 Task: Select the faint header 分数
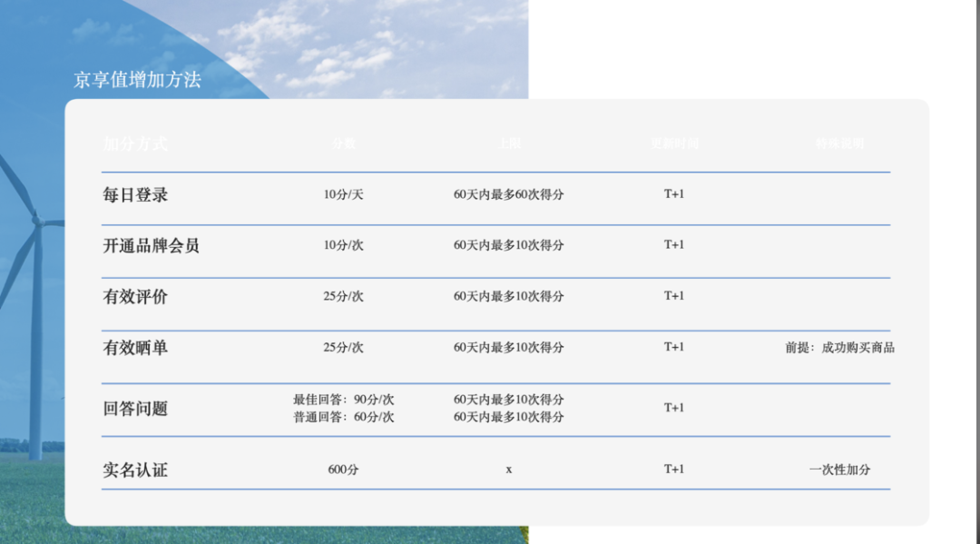coord(343,143)
